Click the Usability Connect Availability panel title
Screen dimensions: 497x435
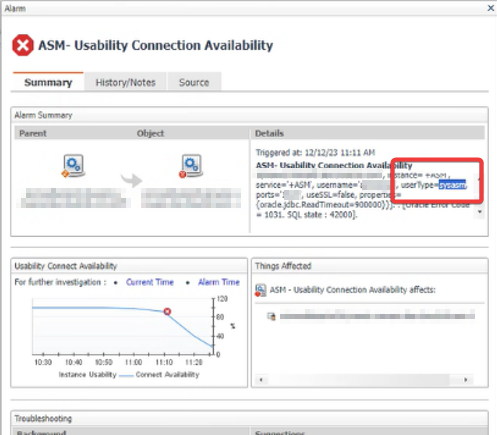[66, 266]
